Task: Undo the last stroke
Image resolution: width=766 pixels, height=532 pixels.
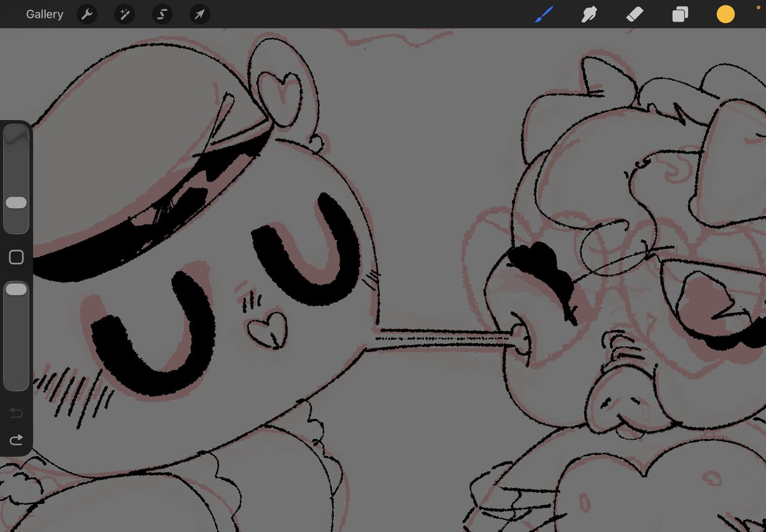Action: click(x=16, y=413)
